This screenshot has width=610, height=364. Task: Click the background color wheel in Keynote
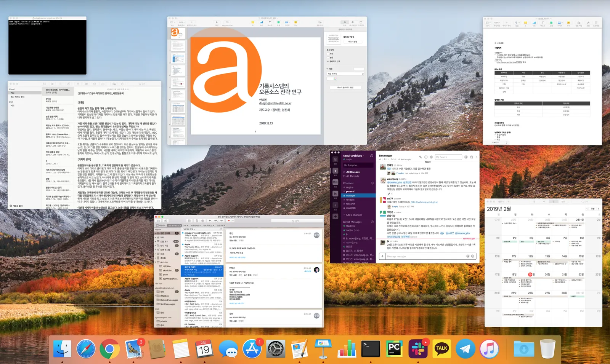(x=335, y=79)
